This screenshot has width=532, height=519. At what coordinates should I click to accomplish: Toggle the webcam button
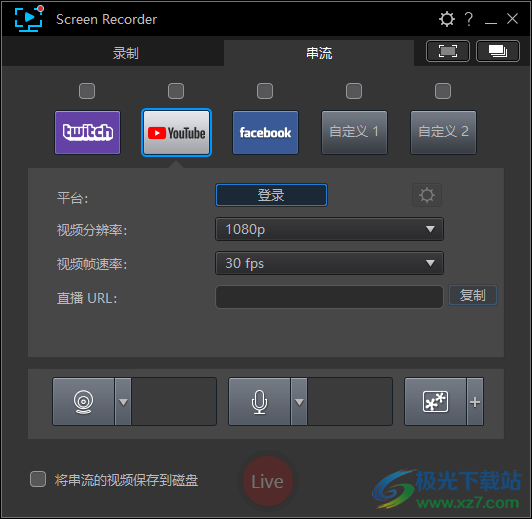83,402
